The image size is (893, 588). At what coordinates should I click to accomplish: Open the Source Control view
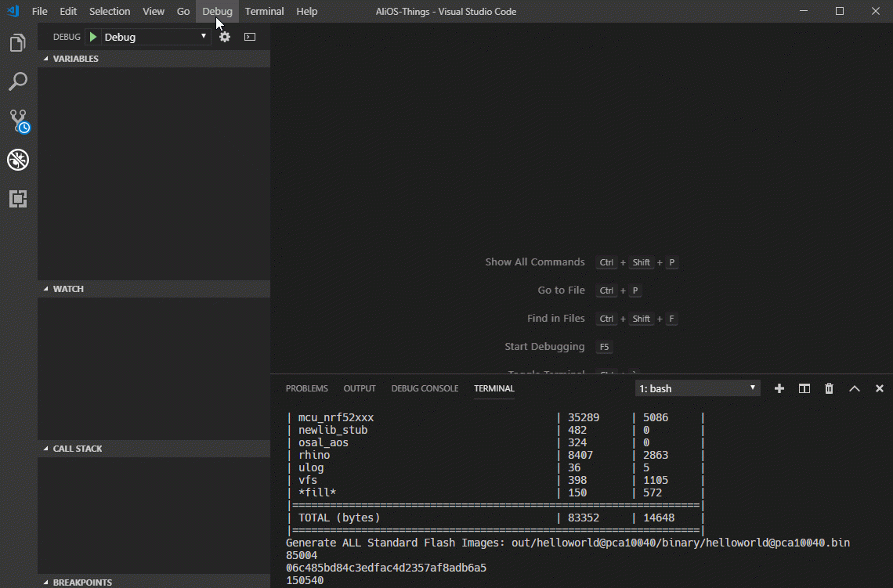click(x=19, y=121)
